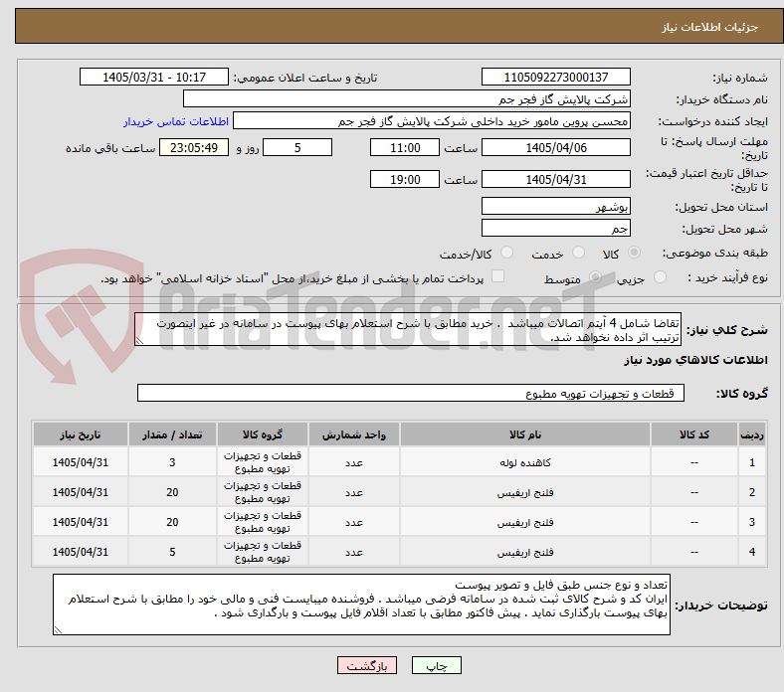Image resolution: width=784 pixels, height=692 pixels.
Task: Click the price validity date field 1405/04/31
Action: [555, 179]
